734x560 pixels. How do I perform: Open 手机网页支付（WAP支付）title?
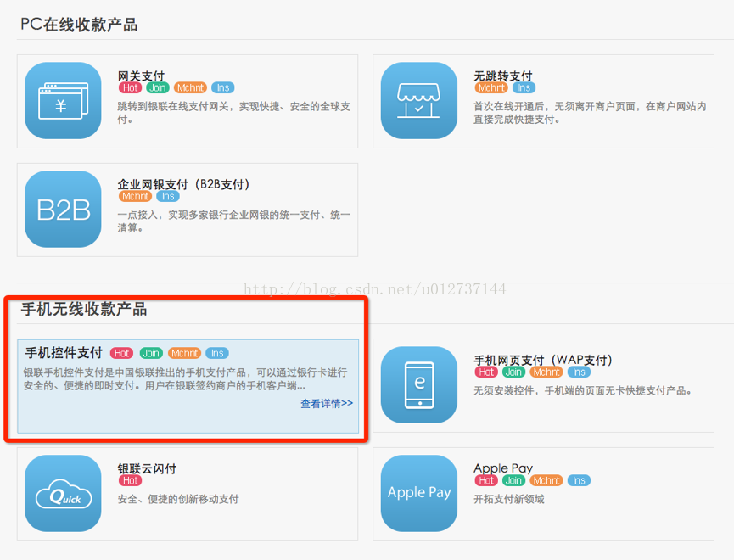point(543,360)
